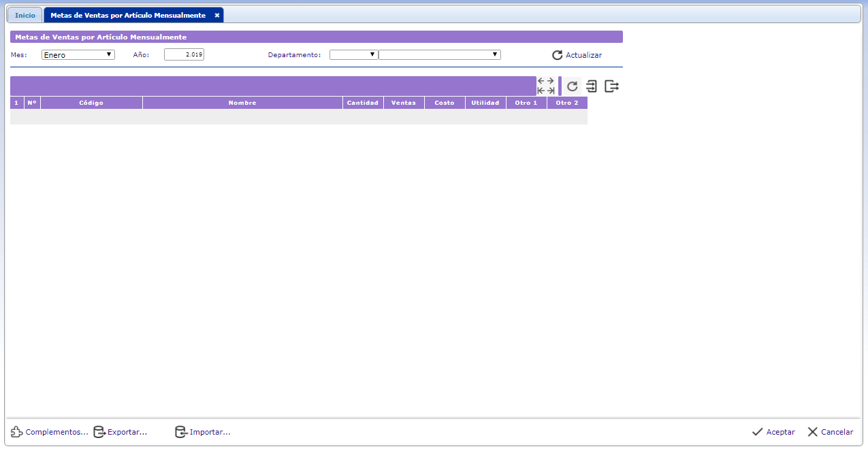
Task: Click the Año input field
Action: (184, 54)
